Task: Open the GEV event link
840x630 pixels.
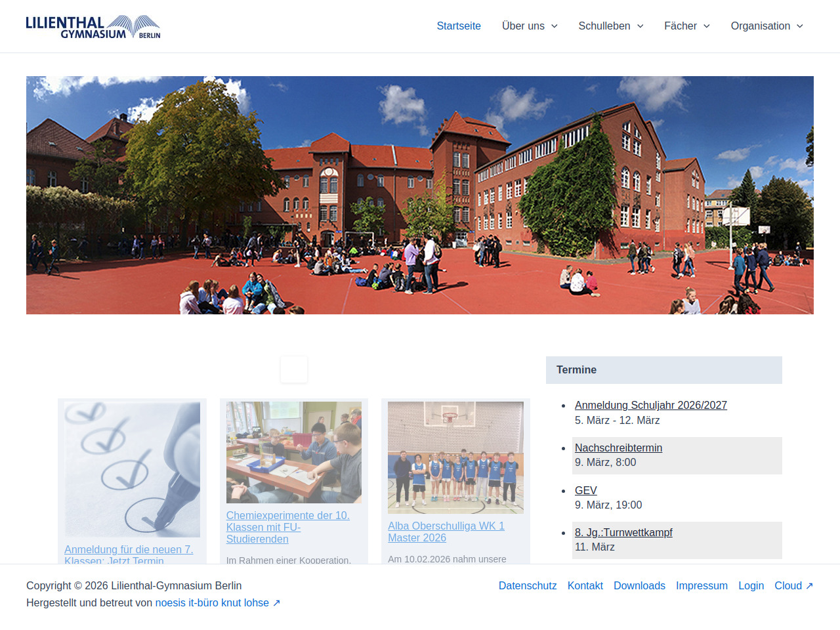Action: [x=585, y=490]
